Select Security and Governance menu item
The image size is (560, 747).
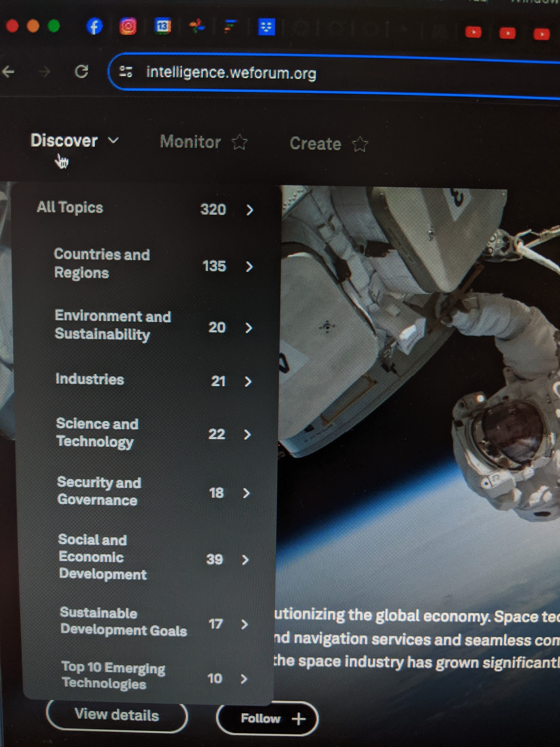99,491
